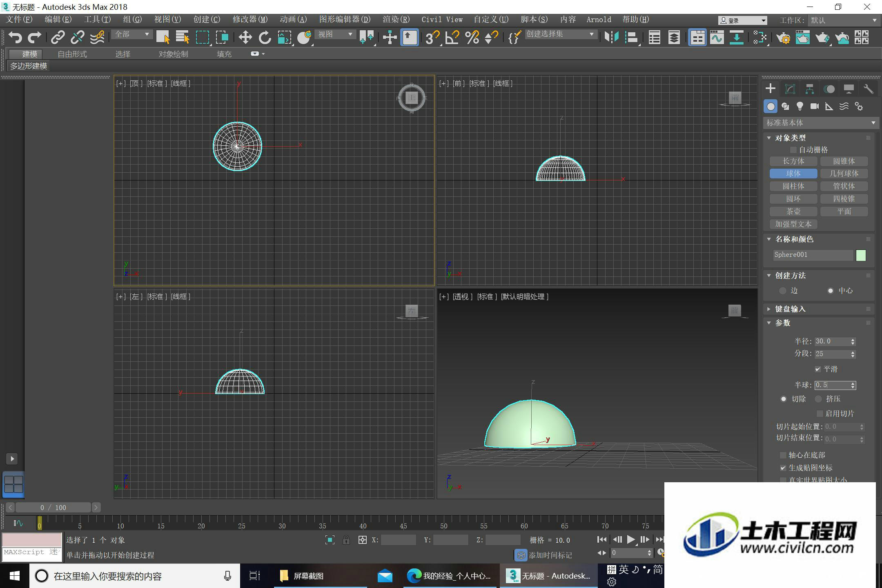Switch to the 自由形式 ribbon tab
882x588 pixels.
point(72,54)
